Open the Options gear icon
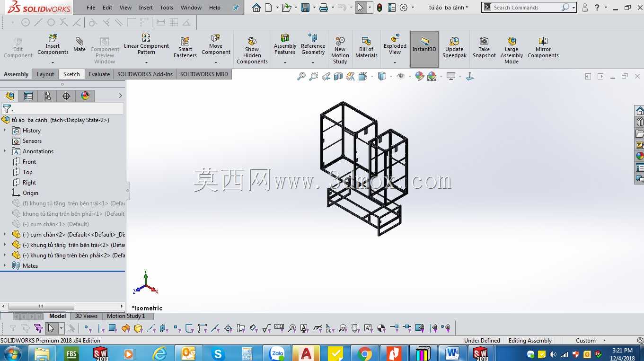644x361 pixels. (x=404, y=8)
